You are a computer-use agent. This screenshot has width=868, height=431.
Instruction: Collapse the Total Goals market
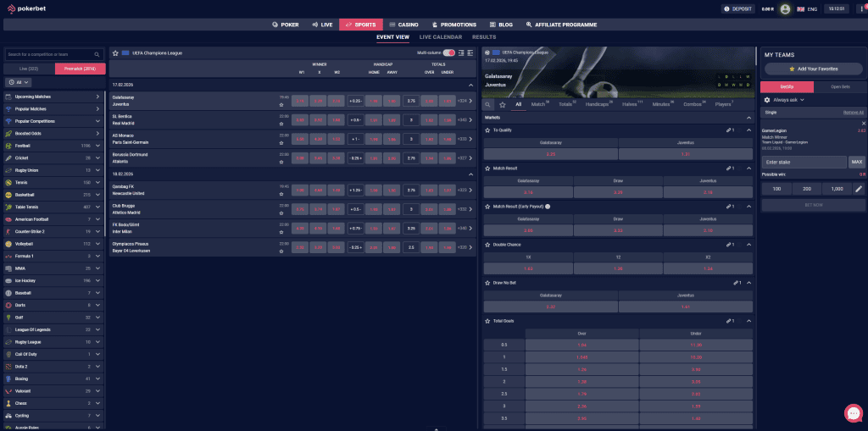click(748, 321)
